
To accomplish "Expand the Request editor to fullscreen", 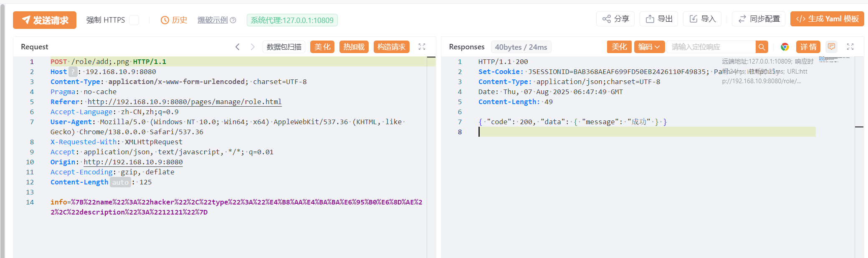I will (422, 47).
